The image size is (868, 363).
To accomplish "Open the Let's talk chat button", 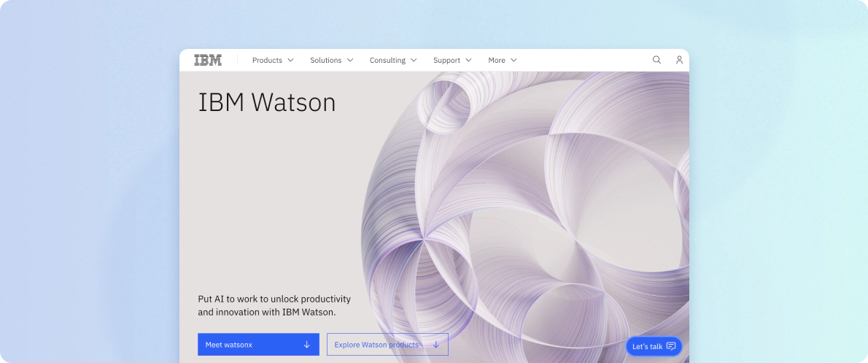I will click(x=654, y=346).
